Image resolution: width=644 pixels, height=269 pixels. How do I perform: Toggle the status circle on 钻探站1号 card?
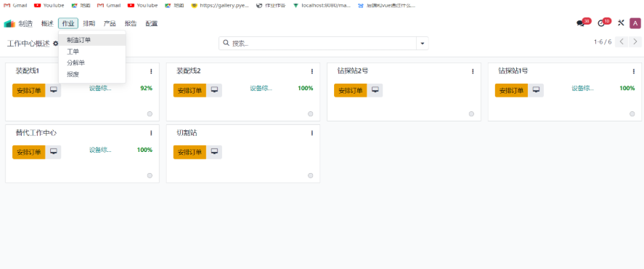coord(632,114)
